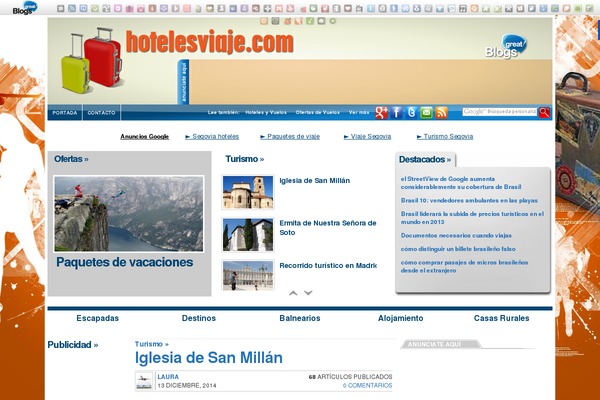The image size is (600, 400).
Task: Open 'cómo distinguir un billete brasileño falso'
Action: (x=458, y=249)
